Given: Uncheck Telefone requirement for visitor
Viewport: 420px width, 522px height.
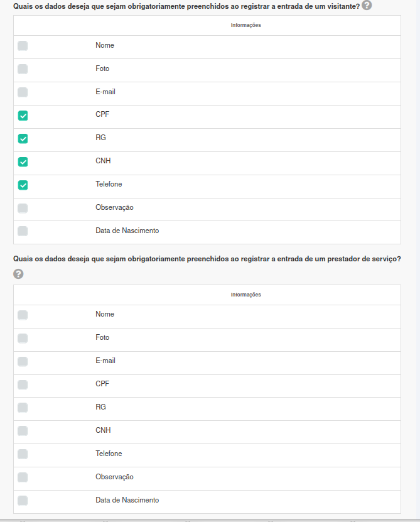Looking at the screenshot, I should pos(23,185).
